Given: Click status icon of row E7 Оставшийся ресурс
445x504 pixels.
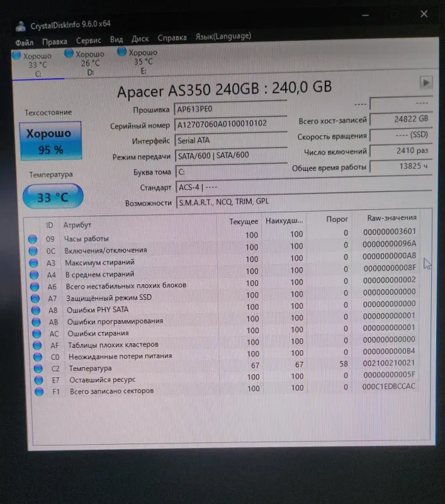Looking at the screenshot, I should coord(38,380).
